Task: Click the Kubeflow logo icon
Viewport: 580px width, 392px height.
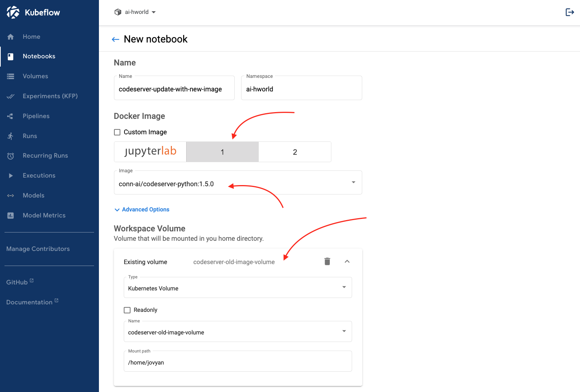Action: coord(13,12)
